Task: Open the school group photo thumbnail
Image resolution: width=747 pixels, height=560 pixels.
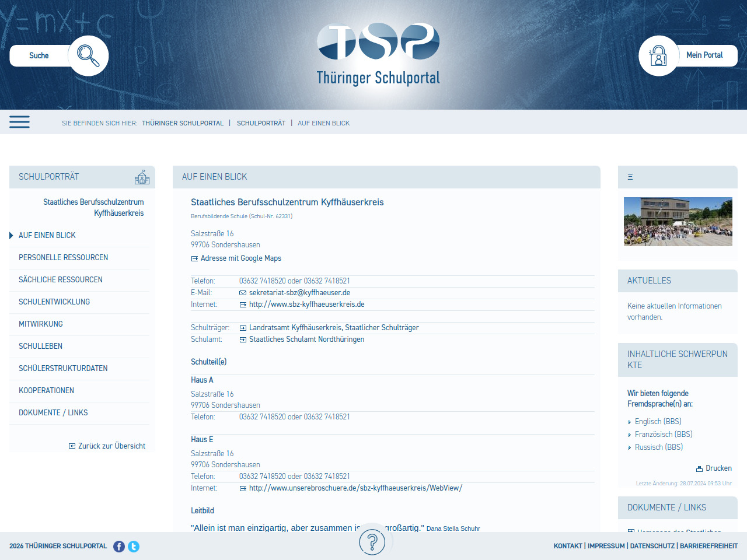Action: point(678,222)
